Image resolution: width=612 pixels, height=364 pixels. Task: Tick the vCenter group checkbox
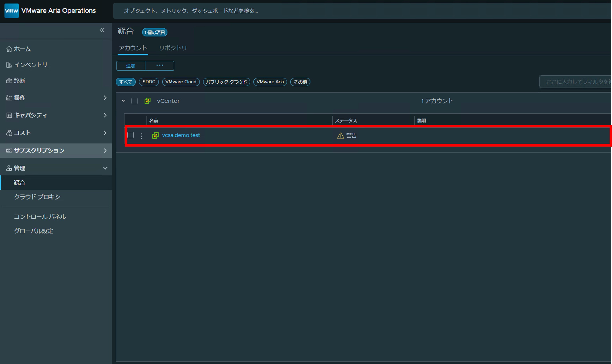tap(135, 101)
